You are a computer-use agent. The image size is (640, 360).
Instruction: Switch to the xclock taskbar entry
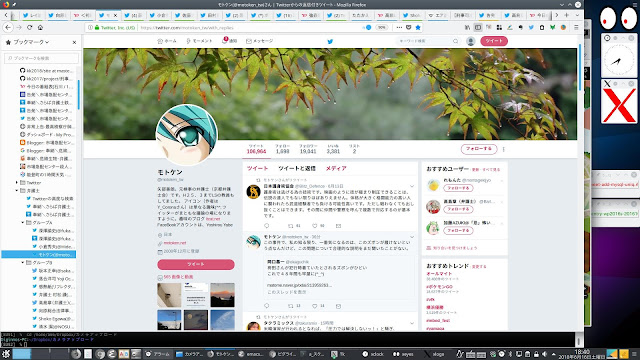pyautogui.click(x=373, y=354)
